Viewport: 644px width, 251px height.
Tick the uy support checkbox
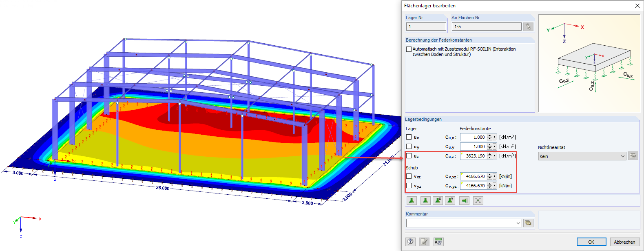click(409, 147)
